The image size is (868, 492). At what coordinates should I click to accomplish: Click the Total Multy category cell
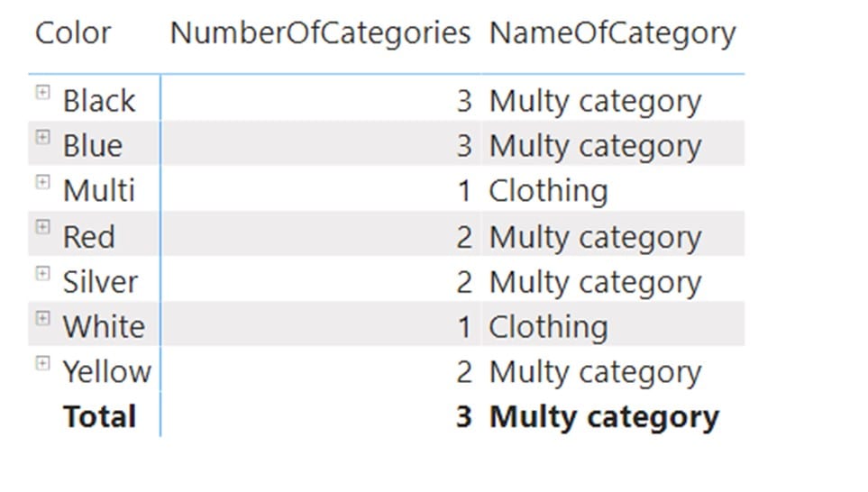point(604,417)
